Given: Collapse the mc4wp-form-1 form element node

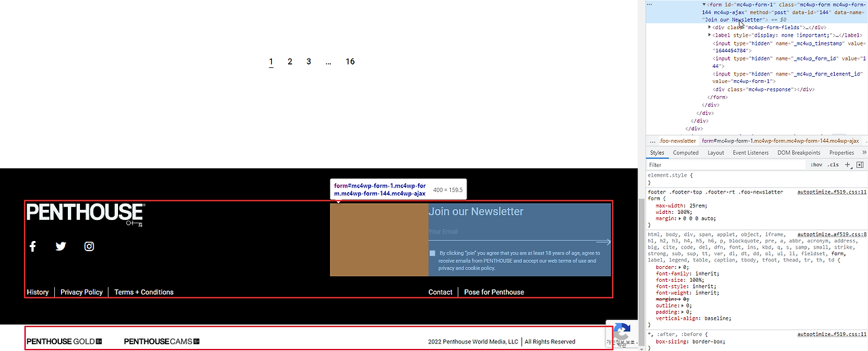Looking at the screenshot, I should click(x=704, y=5).
